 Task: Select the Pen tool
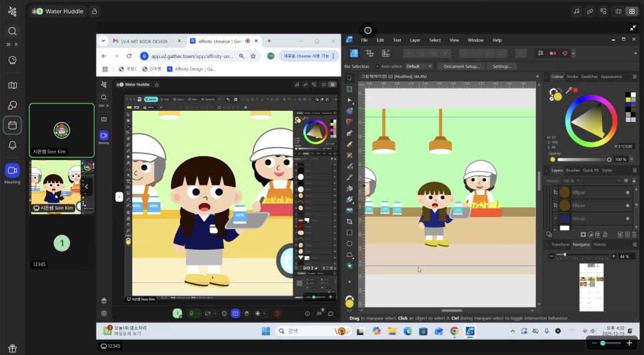(349, 133)
